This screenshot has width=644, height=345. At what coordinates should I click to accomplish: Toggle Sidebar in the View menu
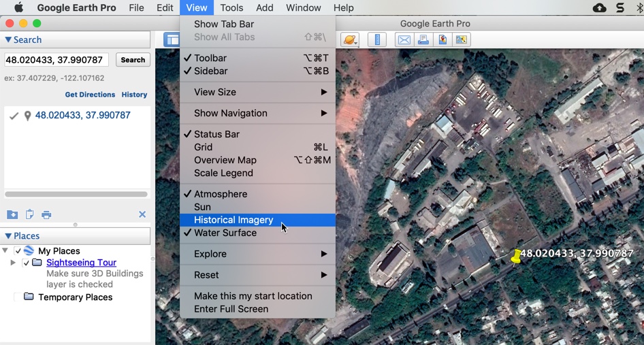(257, 71)
